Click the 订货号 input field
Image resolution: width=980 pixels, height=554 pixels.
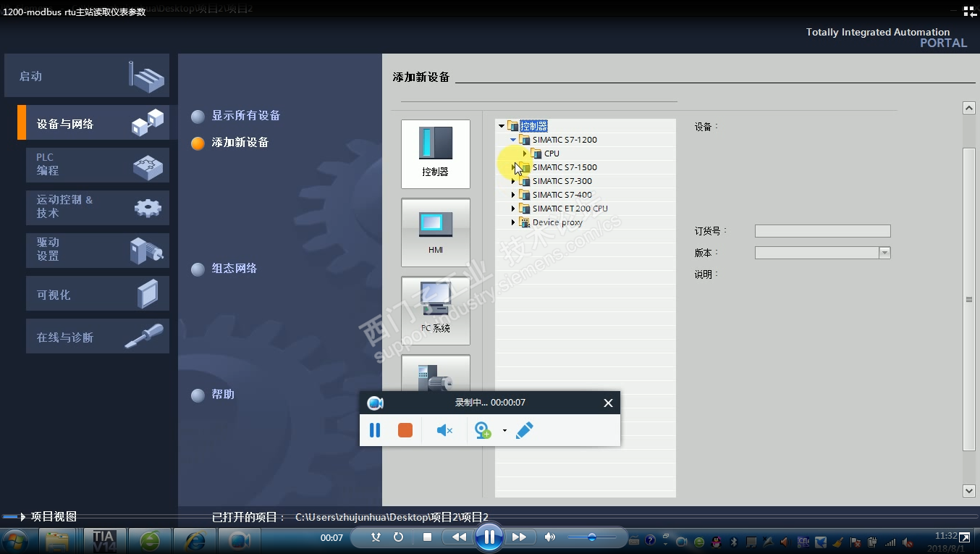[822, 231]
